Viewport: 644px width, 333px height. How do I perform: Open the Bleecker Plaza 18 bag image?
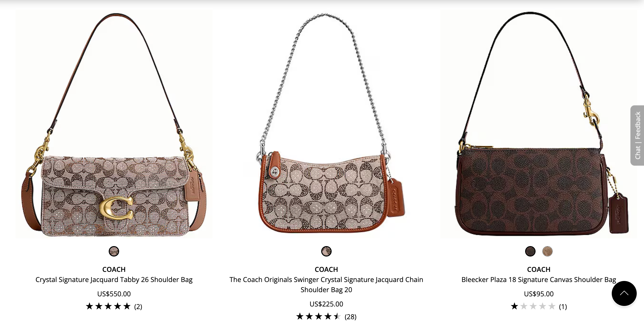(x=539, y=124)
